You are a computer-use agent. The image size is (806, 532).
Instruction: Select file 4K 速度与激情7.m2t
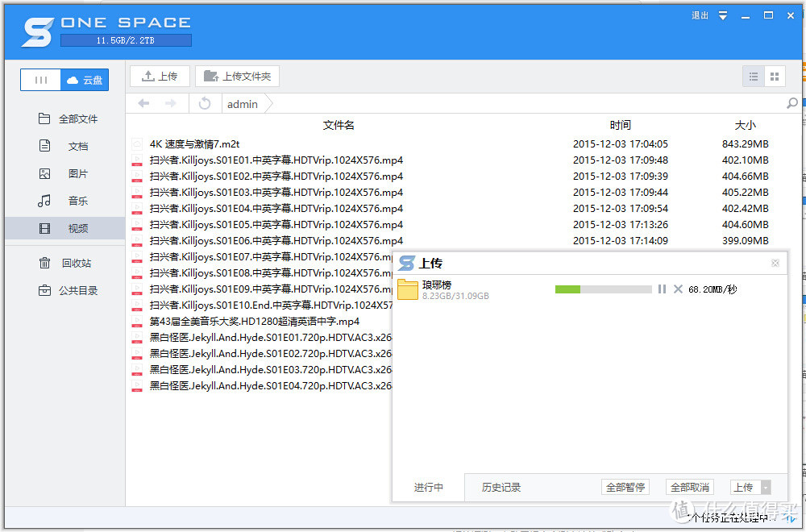(194, 144)
